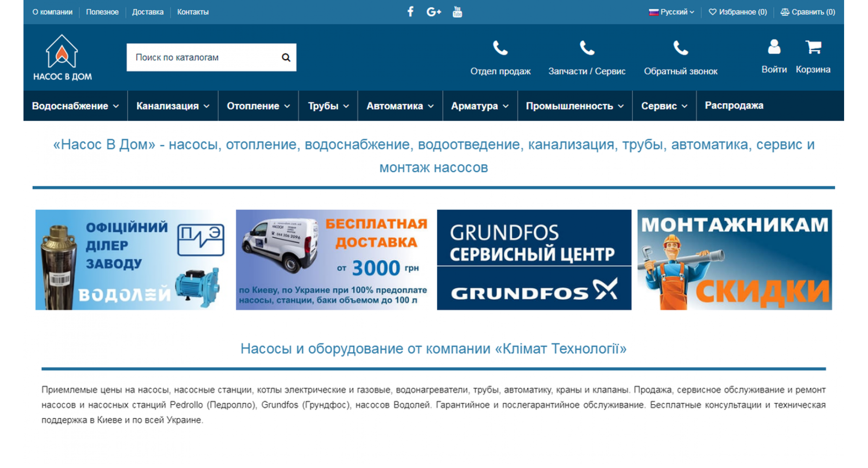
Task: Click the Насос в Дом logo
Action: pyautogui.click(x=62, y=58)
